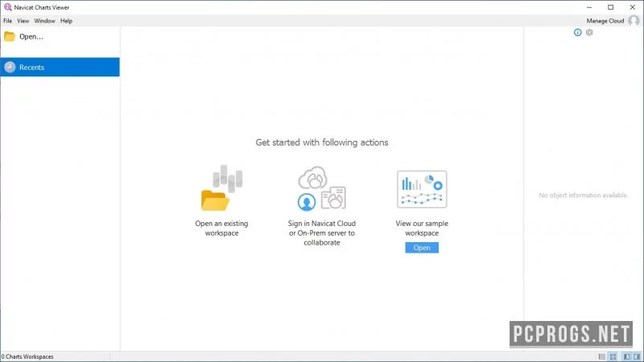Minimize the Navicat Charts Viewer window

tap(589, 7)
